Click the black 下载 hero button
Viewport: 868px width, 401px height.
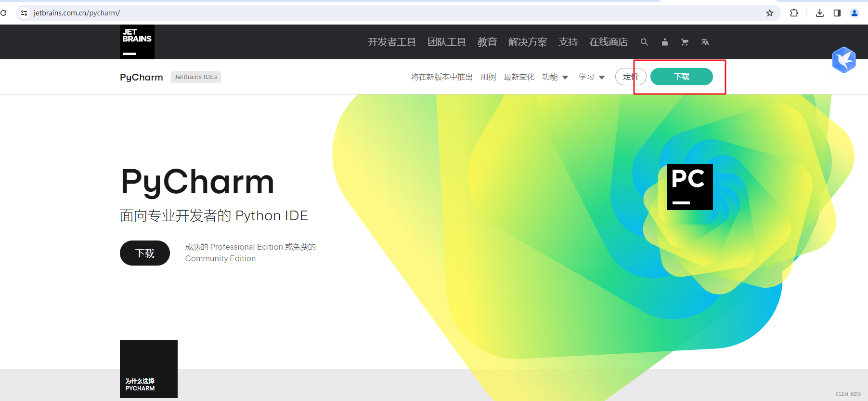click(x=145, y=253)
